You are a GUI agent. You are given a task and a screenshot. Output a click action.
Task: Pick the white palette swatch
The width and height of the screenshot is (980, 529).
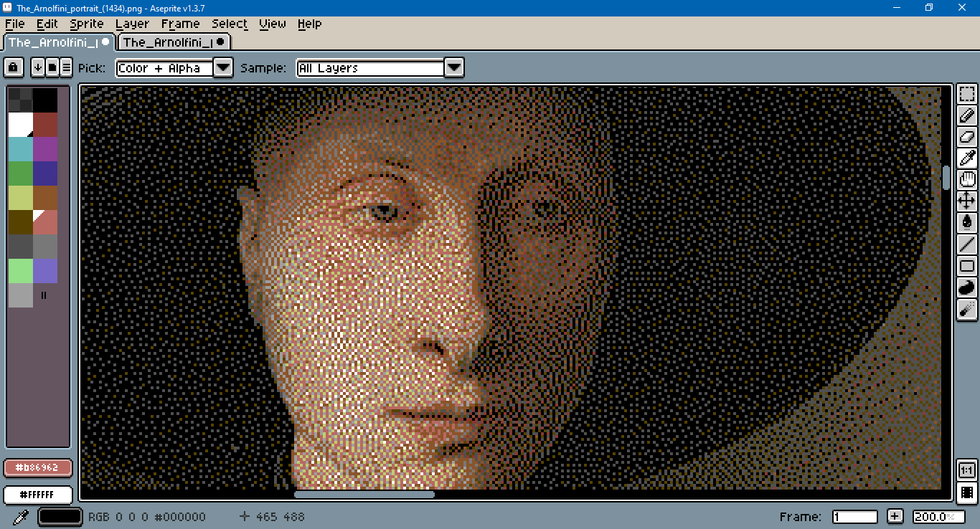tap(21, 125)
